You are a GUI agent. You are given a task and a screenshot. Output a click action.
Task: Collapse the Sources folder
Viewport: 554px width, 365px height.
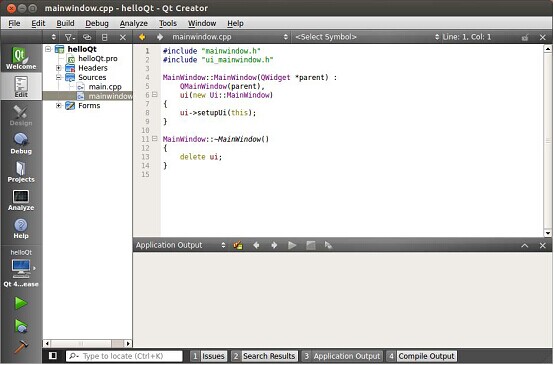(59, 77)
